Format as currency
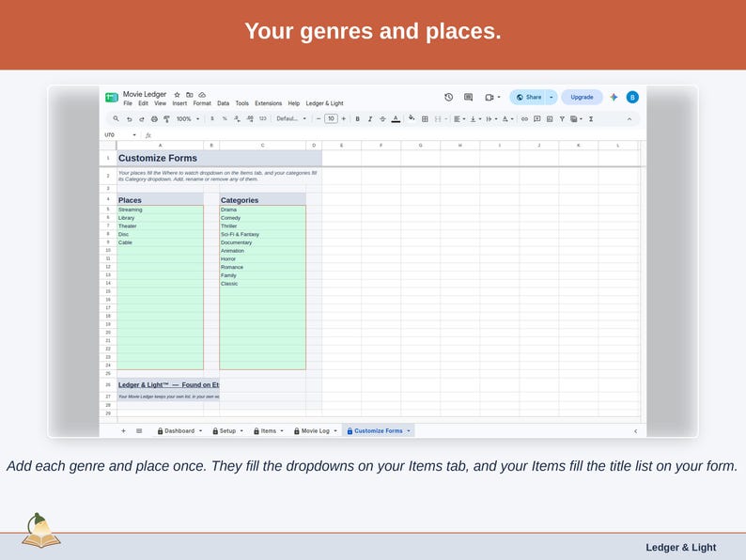746x560 pixels. tap(212, 119)
